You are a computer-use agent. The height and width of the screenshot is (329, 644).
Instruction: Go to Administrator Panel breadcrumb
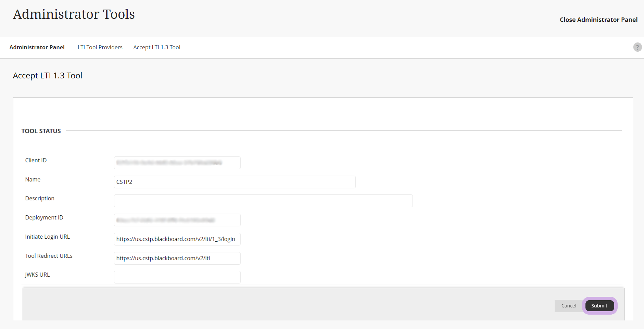tap(37, 47)
